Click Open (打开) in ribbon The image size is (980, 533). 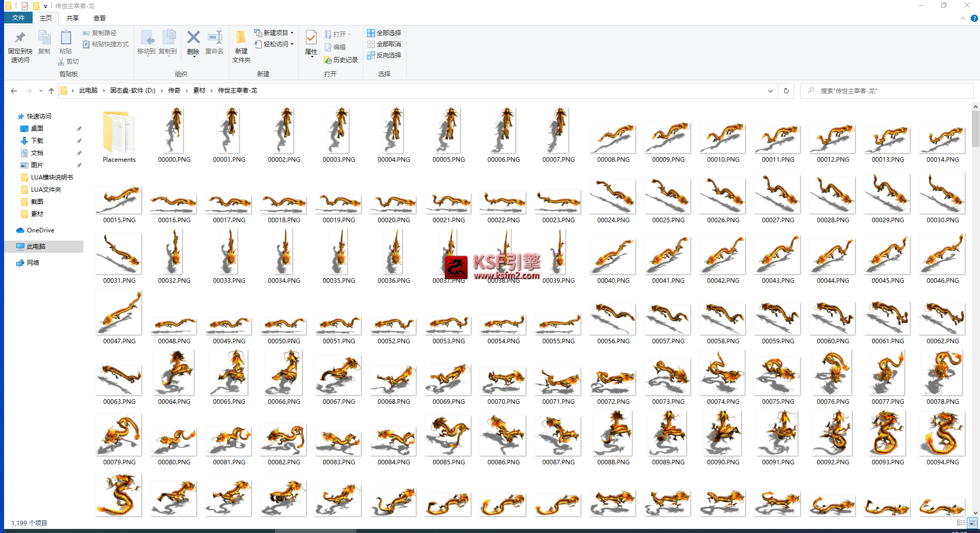[338, 34]
